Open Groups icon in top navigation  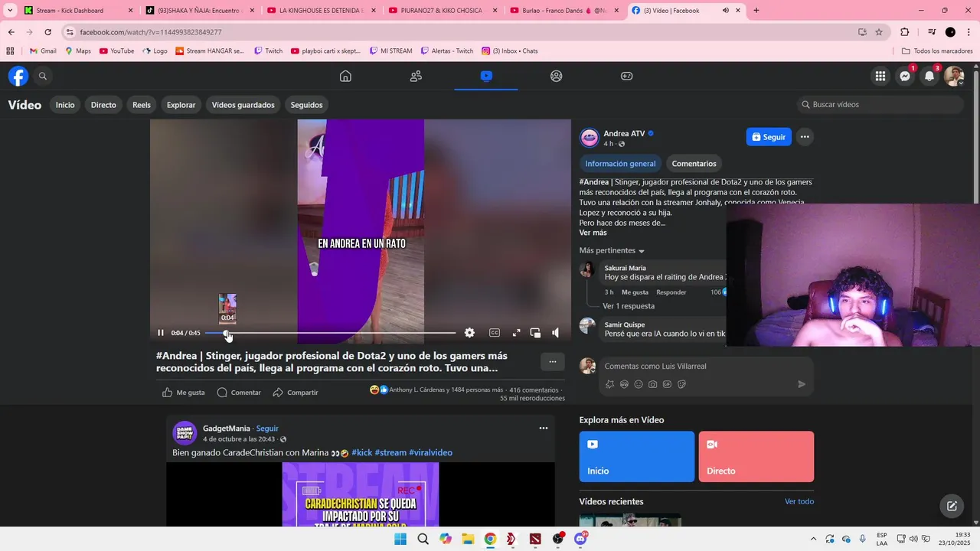coord(557,76)
